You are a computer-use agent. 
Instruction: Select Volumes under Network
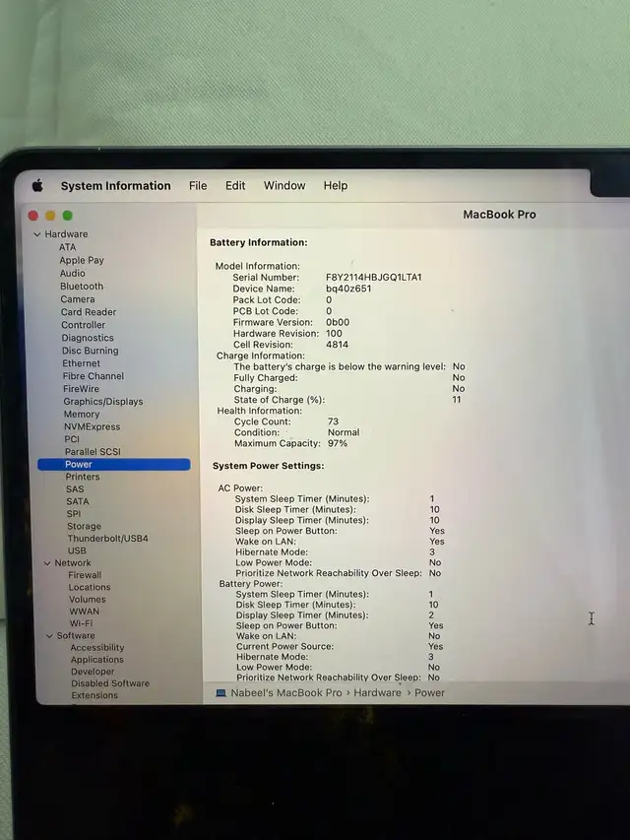click(x=88, y=600)
